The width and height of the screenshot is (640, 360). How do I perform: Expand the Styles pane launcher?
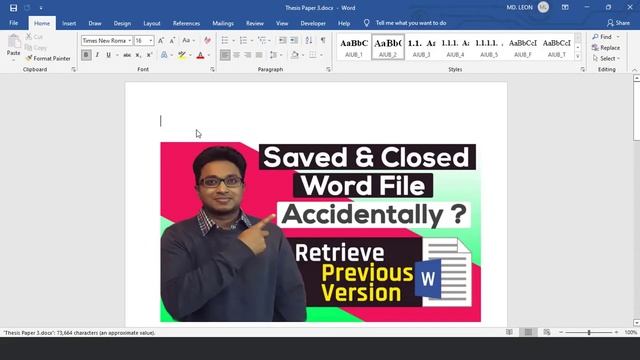[x=583, y=70]
